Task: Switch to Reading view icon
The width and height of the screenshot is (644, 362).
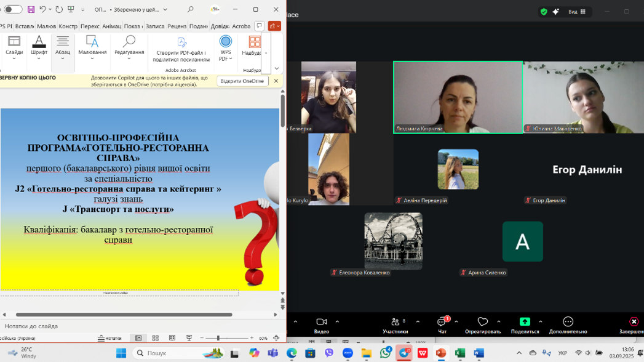Action: 172,338
